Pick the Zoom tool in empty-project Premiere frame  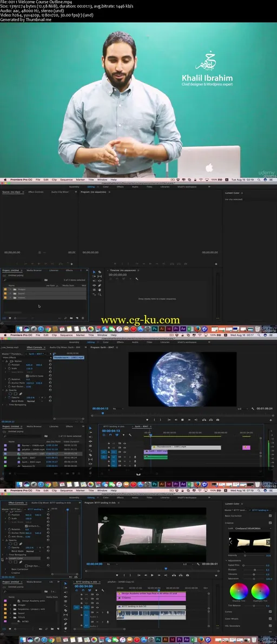point(100,294)
